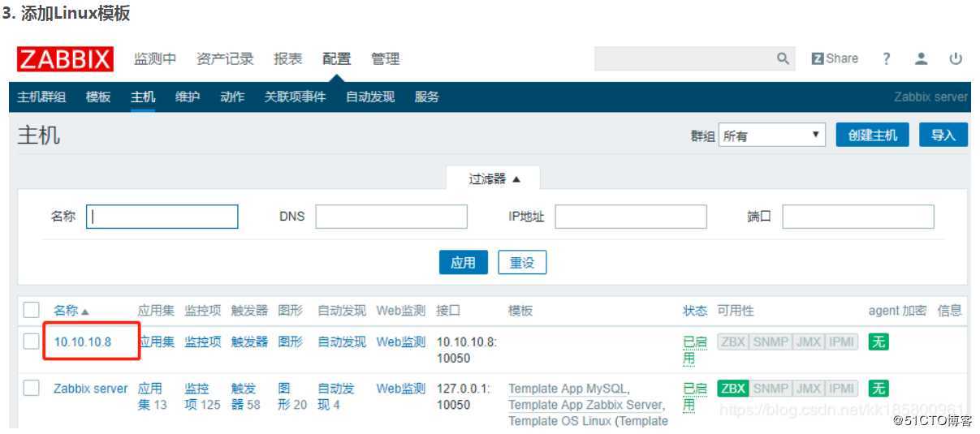
Task: Click JMX badge for Zabbix server
Action: [809, 389]
